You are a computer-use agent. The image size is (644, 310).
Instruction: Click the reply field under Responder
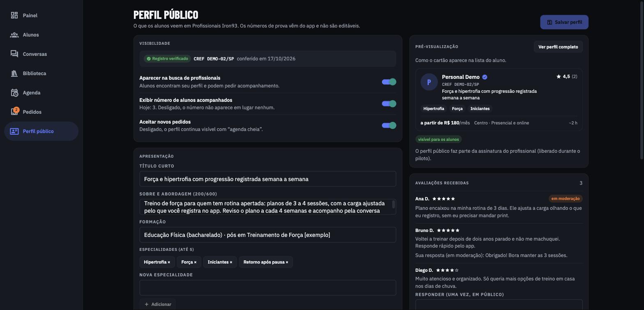coord(499,305)
